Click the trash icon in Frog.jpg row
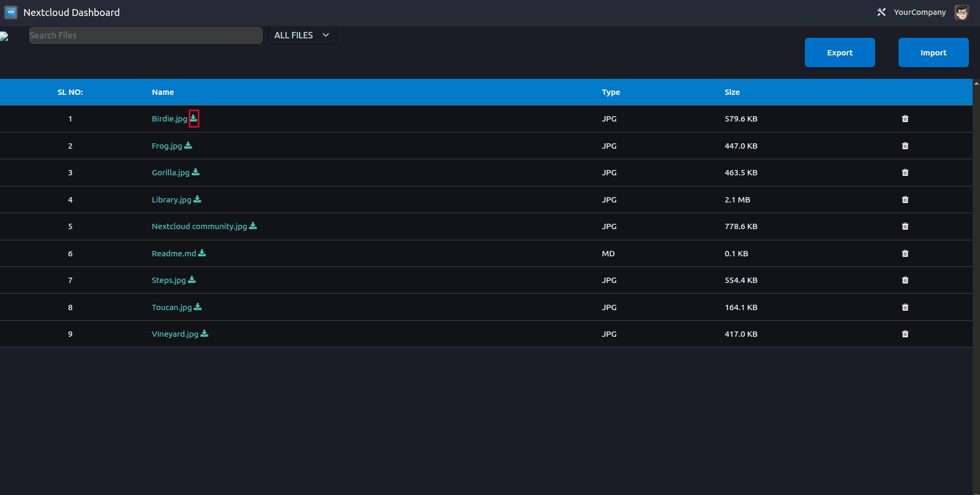 point(905,146)
